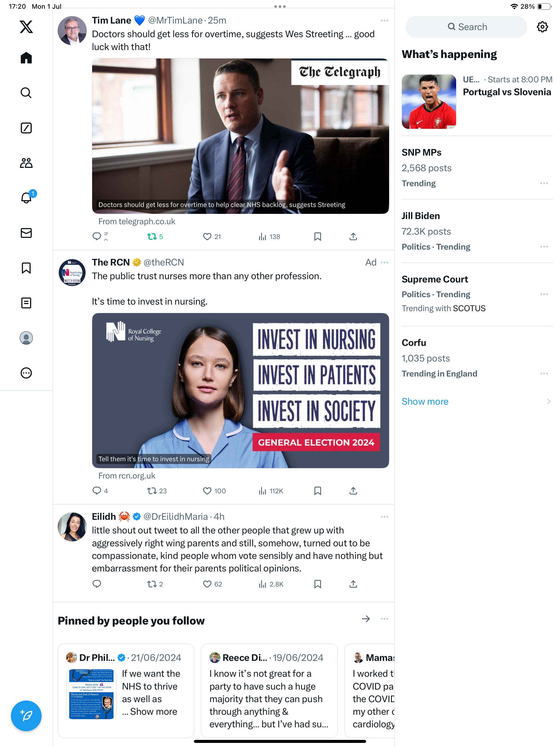Repost Eilidh's tweet about parents
560x747 pixels.
[x=152, y=584]
